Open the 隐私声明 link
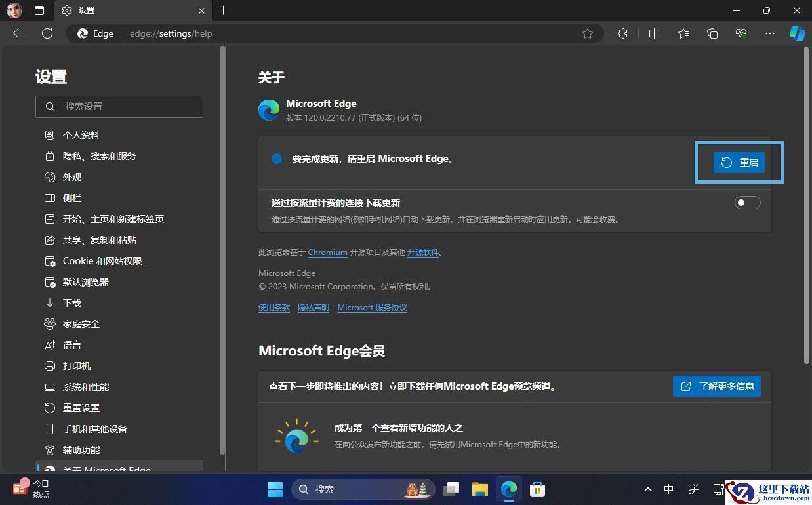The height and width of the screenshot is (505, 812). [x=314, y=307]
